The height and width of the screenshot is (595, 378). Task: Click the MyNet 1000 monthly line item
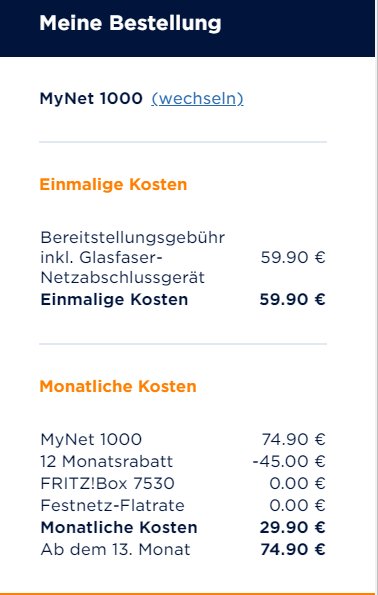91,439
